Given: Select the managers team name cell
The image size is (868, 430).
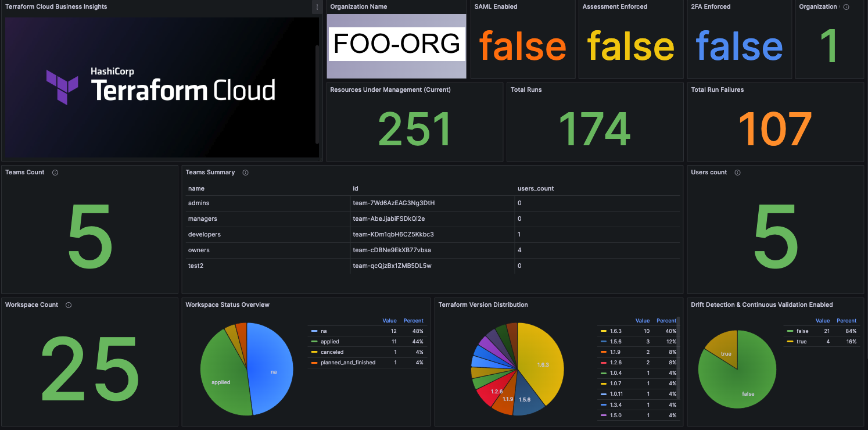Looking at the screenshot, I should [x=267, y=219].
